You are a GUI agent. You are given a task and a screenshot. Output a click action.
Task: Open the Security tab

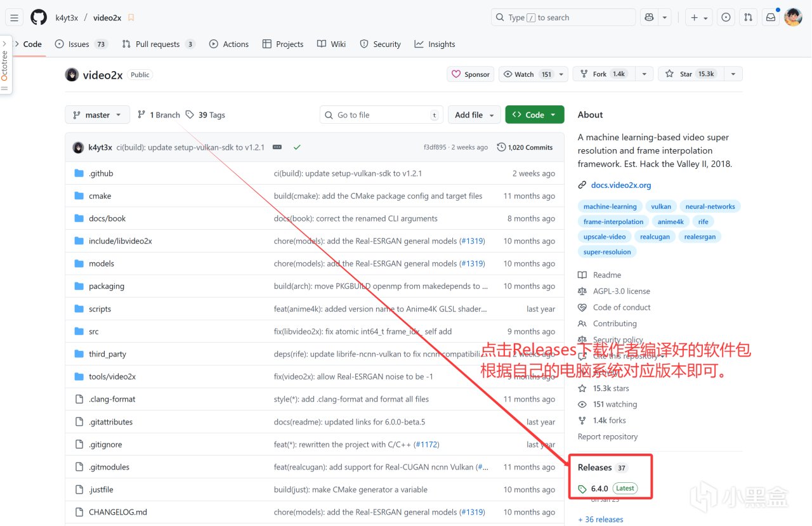click(x=380, y=44)
